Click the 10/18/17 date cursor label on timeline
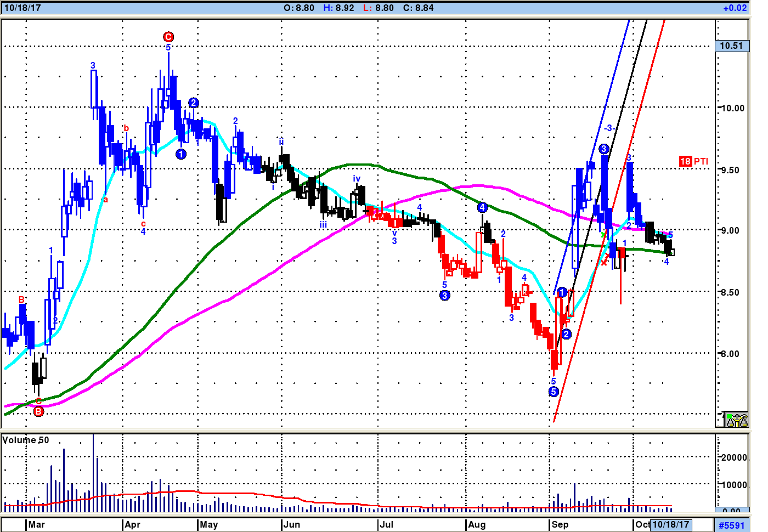768x532 pixels. point(670,524)
